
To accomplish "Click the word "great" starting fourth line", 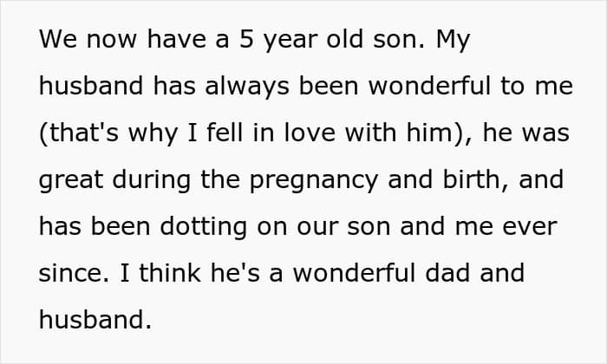I will 71,180.
